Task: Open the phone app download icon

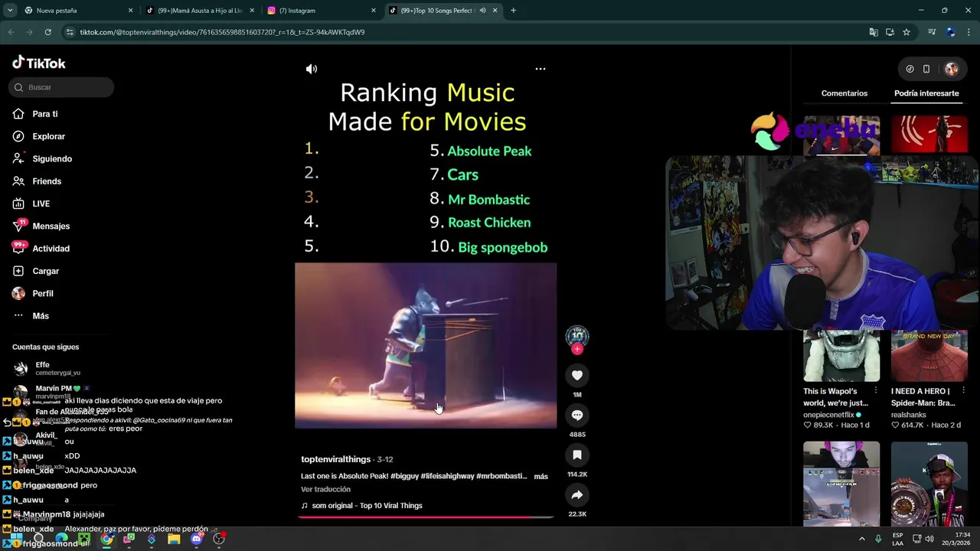Action: [x=926, y=69]
